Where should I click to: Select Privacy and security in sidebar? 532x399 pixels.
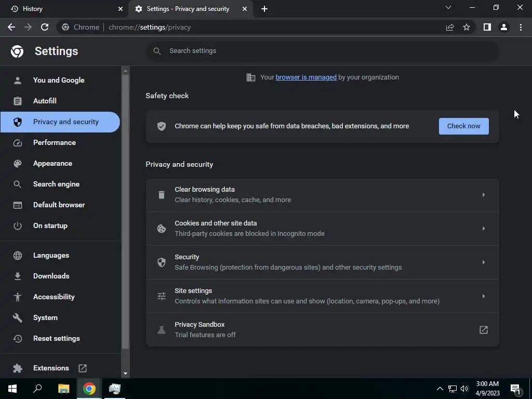60,122
